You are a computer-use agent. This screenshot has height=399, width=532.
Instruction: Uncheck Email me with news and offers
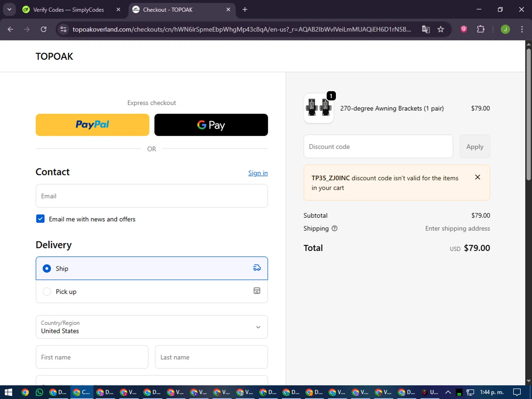[40, 219]
